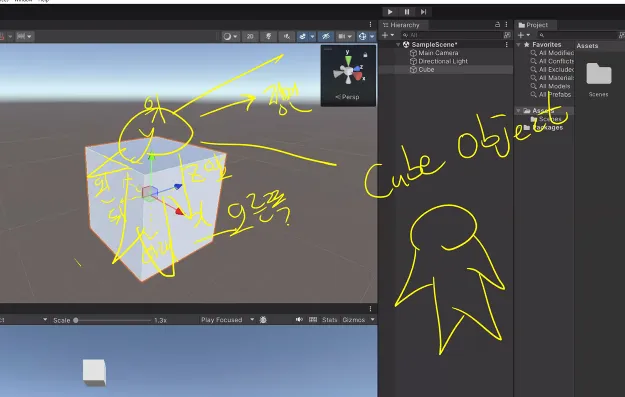Open the Game view panel options menu
Viewport: 625px width, 397px height.
[x=370, y=309]
